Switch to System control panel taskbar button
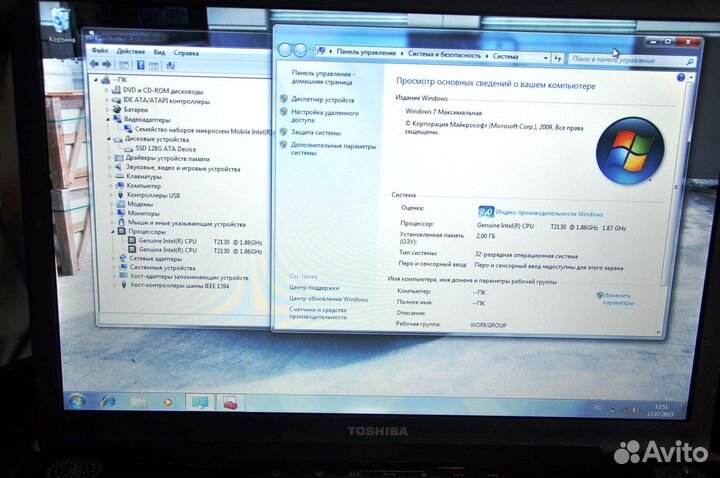This screenshot has height=478, width=720. point(200,403)
